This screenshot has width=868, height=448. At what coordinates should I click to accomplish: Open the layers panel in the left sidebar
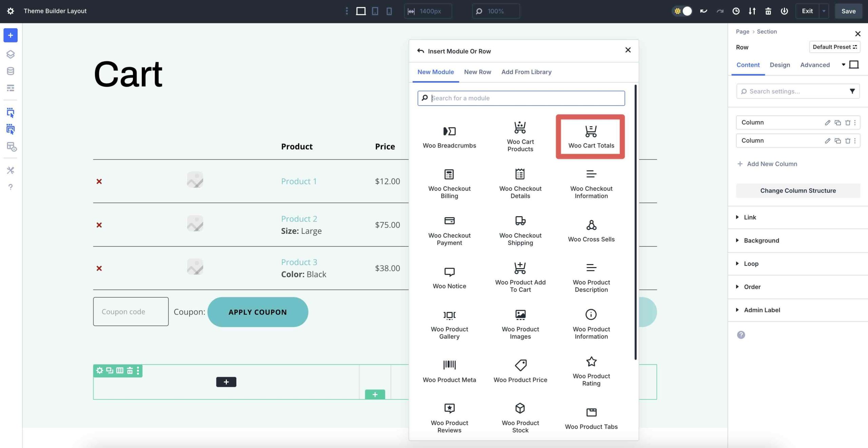coord(11,54)
